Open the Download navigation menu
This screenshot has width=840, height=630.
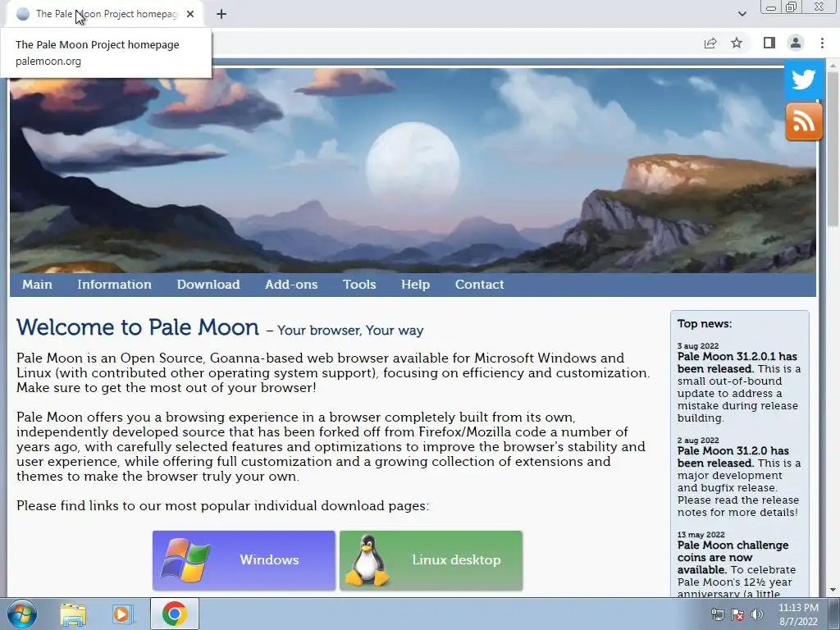[x=208, y=285]
